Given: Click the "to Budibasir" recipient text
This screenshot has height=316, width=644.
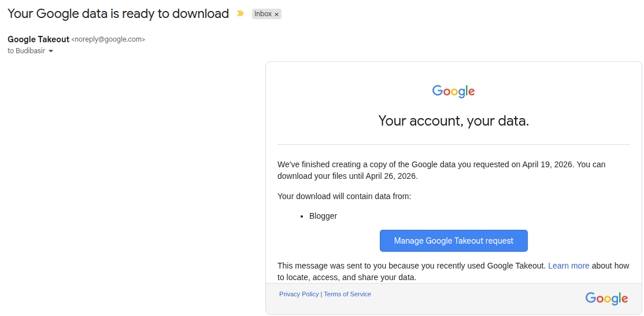Looking at the screenshot, I should pos(26,51).
